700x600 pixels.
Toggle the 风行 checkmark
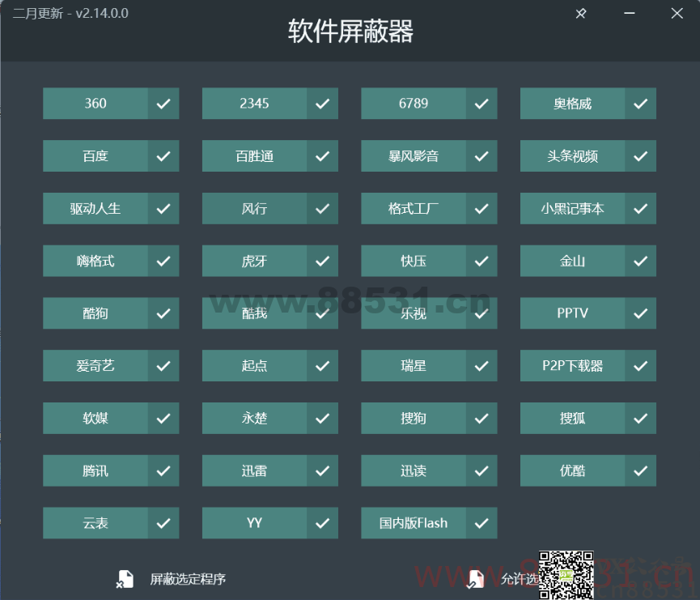click(x=322, y=209)
